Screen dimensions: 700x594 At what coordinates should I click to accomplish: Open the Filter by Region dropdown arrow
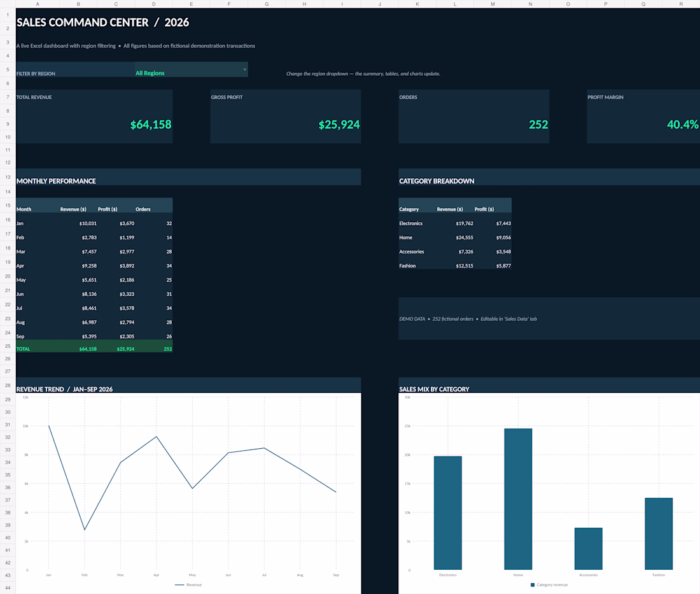(x=244, y=69)
